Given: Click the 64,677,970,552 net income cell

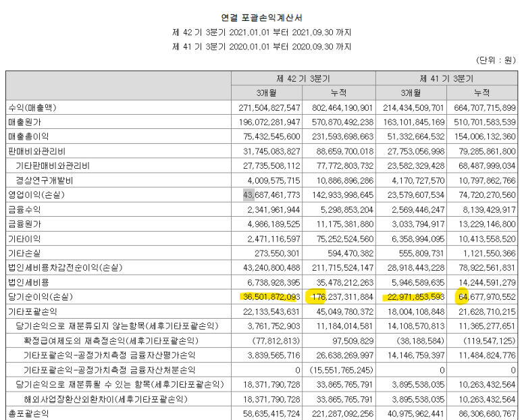Looking at the screenshot, I should 481,297.
